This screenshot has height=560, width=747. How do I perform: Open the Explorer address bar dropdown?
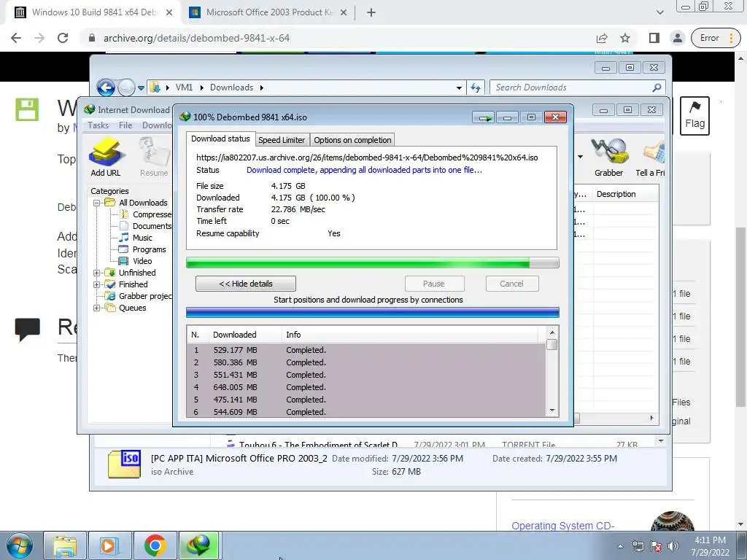(x=459, y=87)
